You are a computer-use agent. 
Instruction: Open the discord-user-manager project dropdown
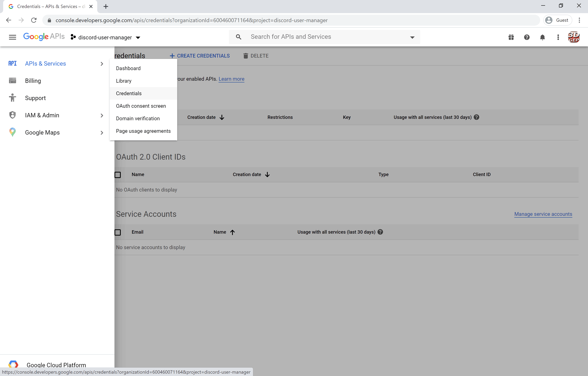[x=105, y=37]
